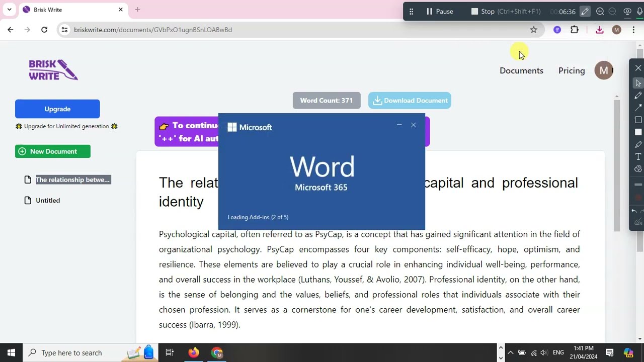Select the cursor pointer annotation tool

[638, 83]
